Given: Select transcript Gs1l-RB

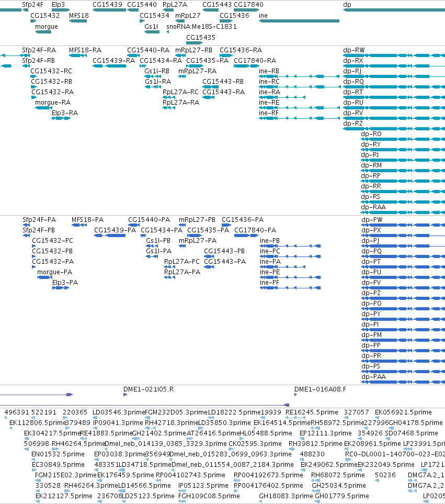Looking at the screenshot, I should point(157,71).
